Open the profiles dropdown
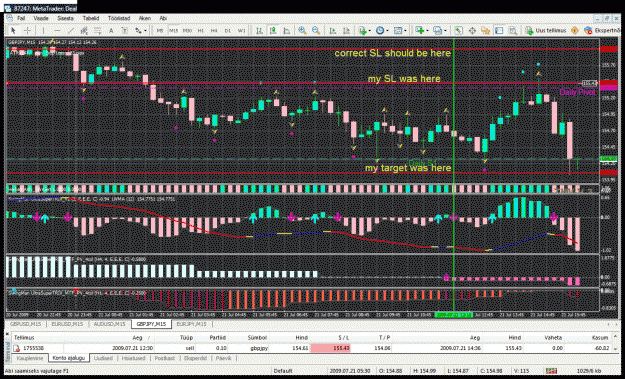The image size is (625, 379). pyautogui.click(x=439, y=31)
